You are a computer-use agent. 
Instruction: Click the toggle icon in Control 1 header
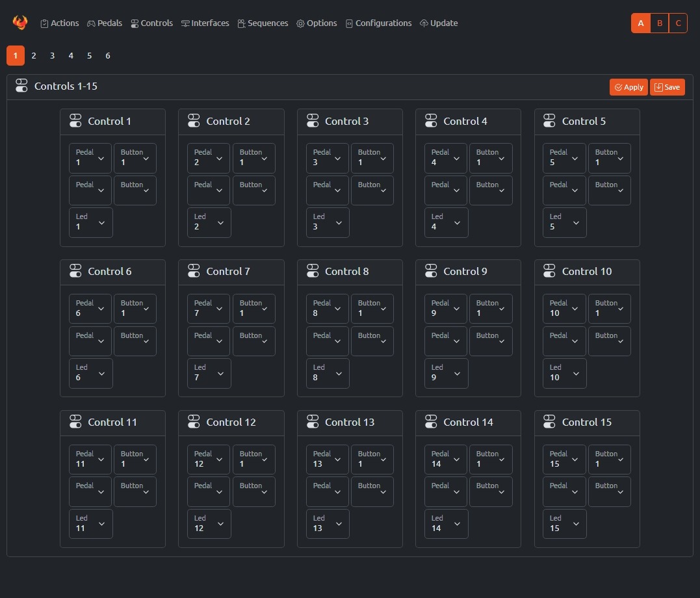point(75,121)
